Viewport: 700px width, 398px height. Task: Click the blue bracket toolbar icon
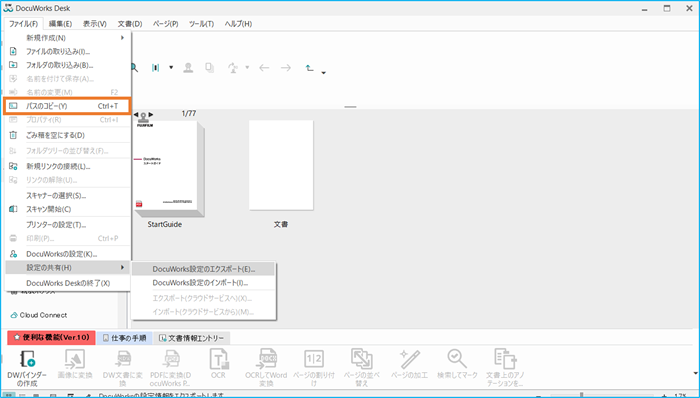[x=155, y=68]
